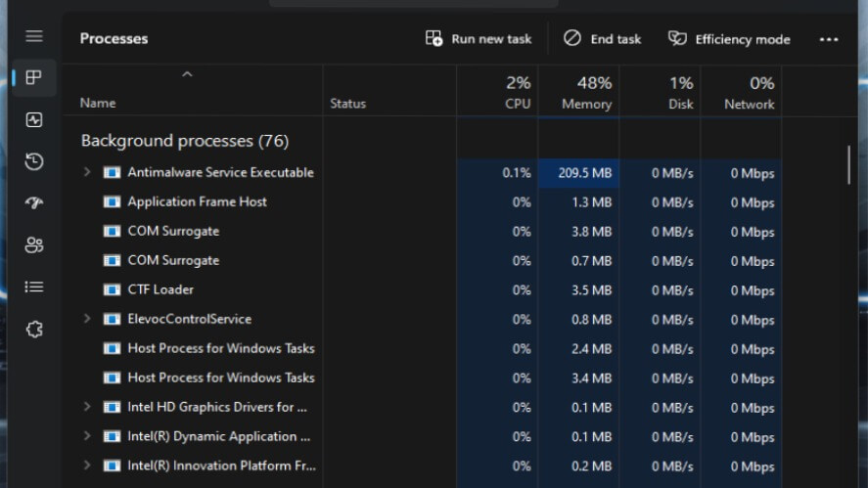Toggle the sort arrow above Name column
The width and height of the screenshot is (868, 488).
(187, 74)
